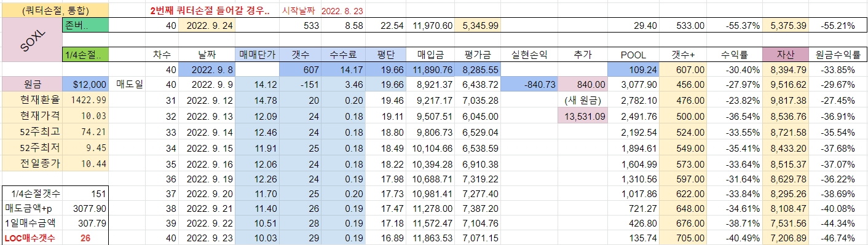The height and width of the screenshot is (245, 868).
Task: Select the 1/4손절갯수 value 151
Action: click(x=85, y=194)
